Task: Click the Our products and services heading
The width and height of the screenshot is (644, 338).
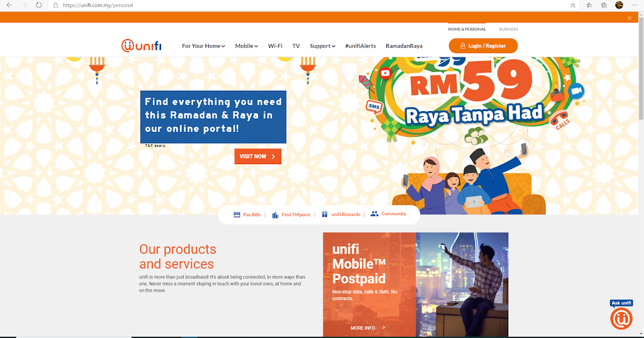Action: point(178,256)
